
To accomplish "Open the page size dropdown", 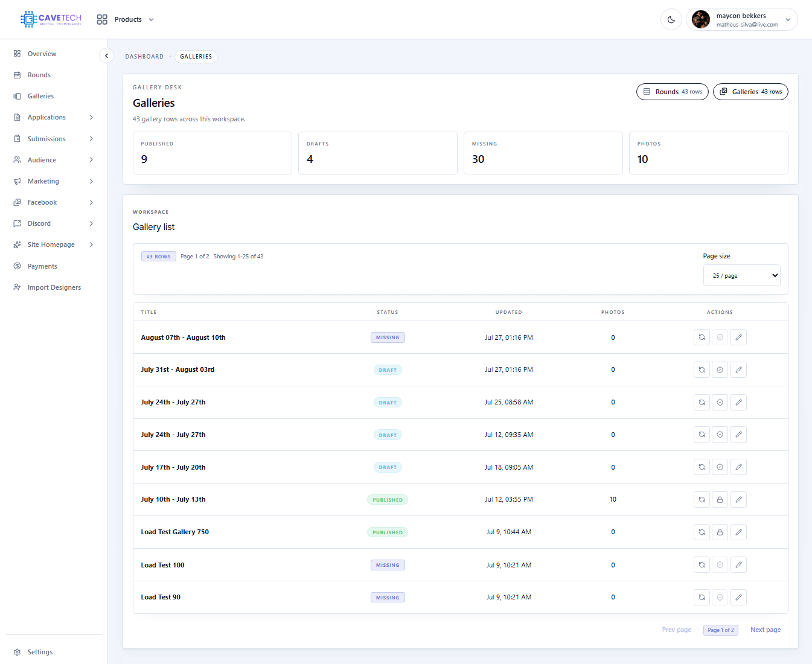I will (x=741, y=275).
